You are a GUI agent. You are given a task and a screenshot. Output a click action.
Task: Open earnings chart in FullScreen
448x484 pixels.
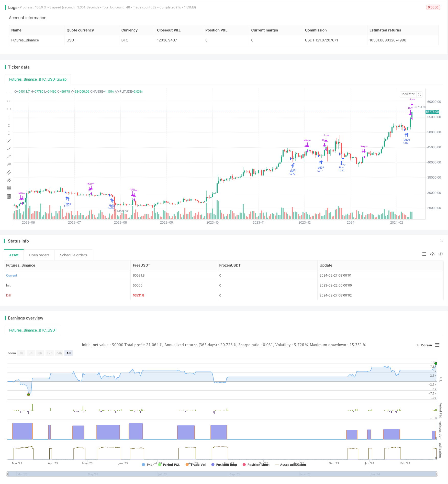pyautogui.click(x=424, y=345)
